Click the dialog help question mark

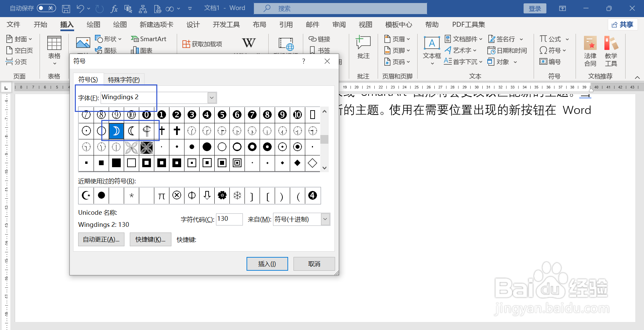[x=304, y=61]
